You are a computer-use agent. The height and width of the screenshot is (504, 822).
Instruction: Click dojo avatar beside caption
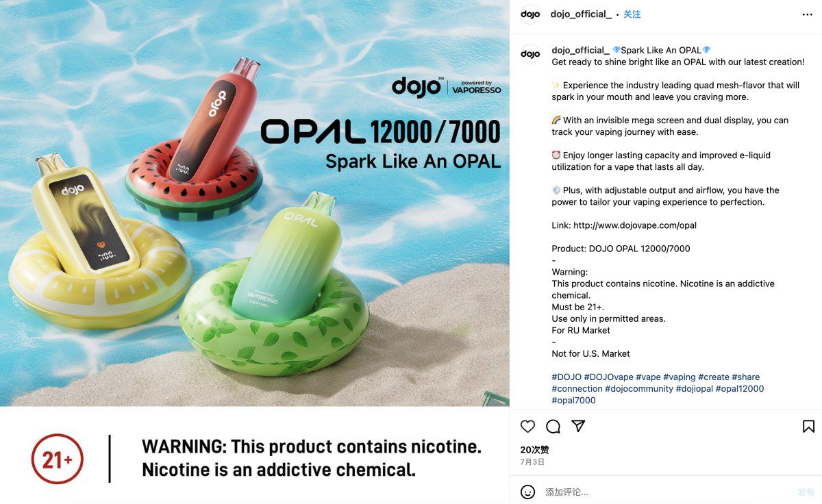point(531,54)
